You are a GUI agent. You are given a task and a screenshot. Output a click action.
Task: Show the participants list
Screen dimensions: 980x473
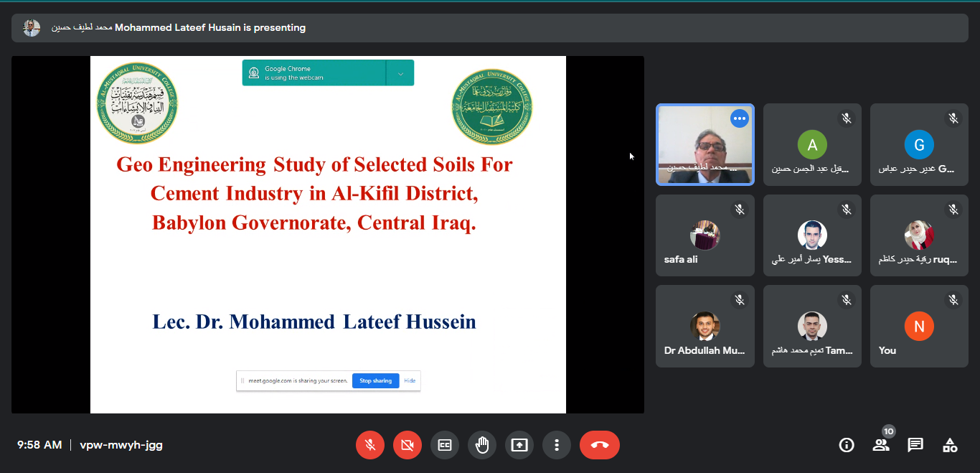[881, 445]
